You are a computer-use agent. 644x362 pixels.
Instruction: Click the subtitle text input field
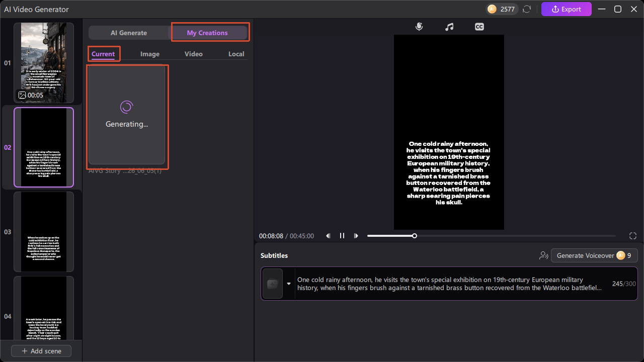(449, 284)
